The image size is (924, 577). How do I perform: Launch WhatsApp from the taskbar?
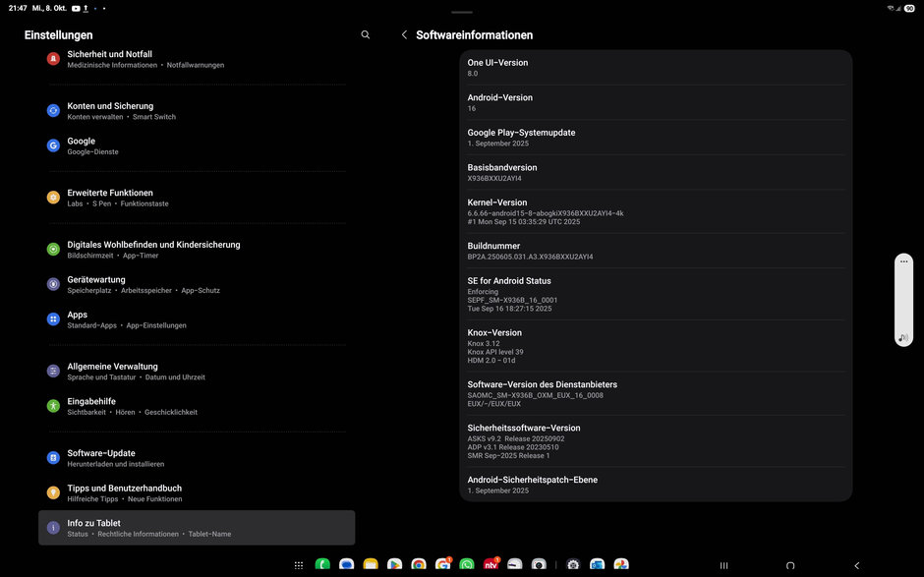tap(467, 565)
